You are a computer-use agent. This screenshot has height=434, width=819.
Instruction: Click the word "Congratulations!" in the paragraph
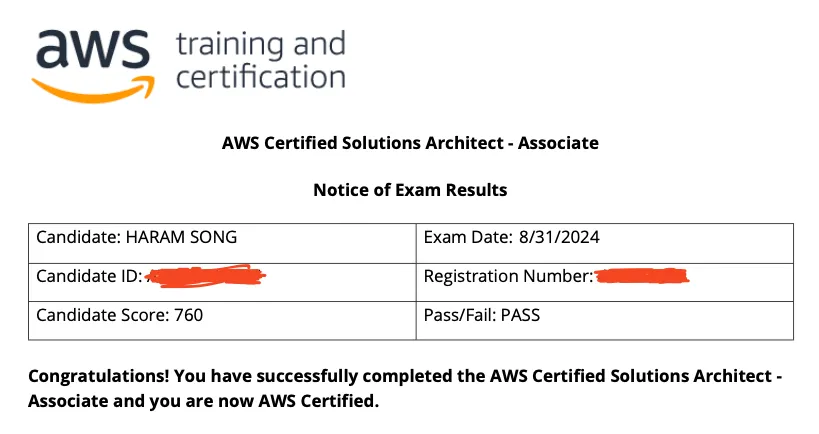coord(99,377)
